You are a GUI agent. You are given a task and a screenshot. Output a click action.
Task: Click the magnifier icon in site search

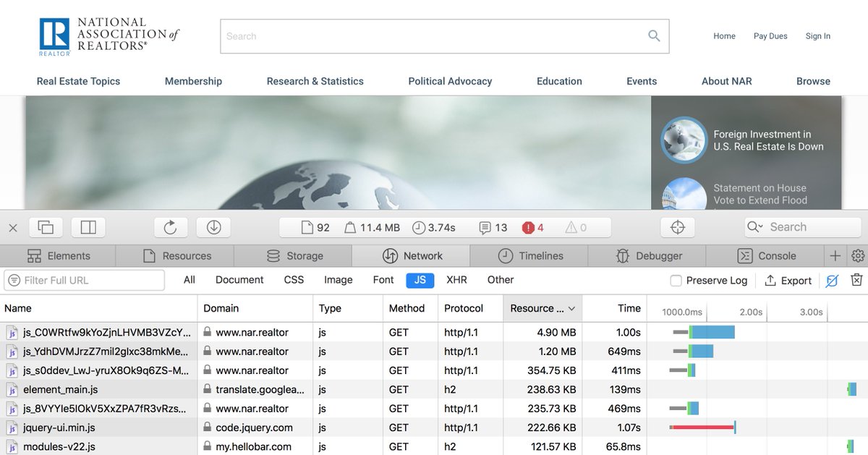(x=654, y=35)
